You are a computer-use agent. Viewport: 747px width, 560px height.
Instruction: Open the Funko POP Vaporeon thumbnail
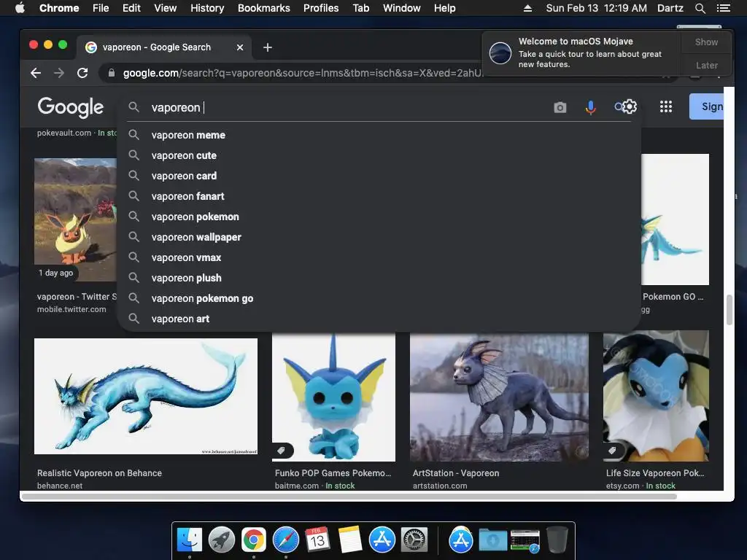(333, 397)
